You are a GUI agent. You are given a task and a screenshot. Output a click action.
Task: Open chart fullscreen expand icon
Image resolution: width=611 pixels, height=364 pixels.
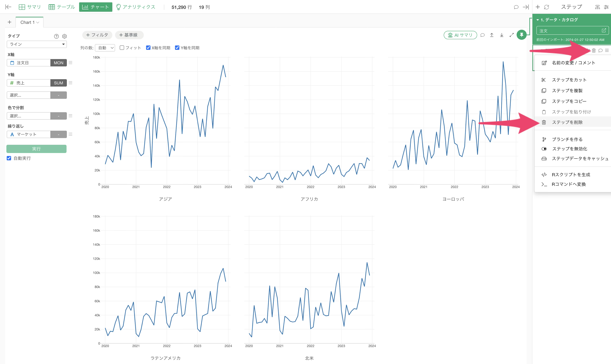(x=511, y=35)
